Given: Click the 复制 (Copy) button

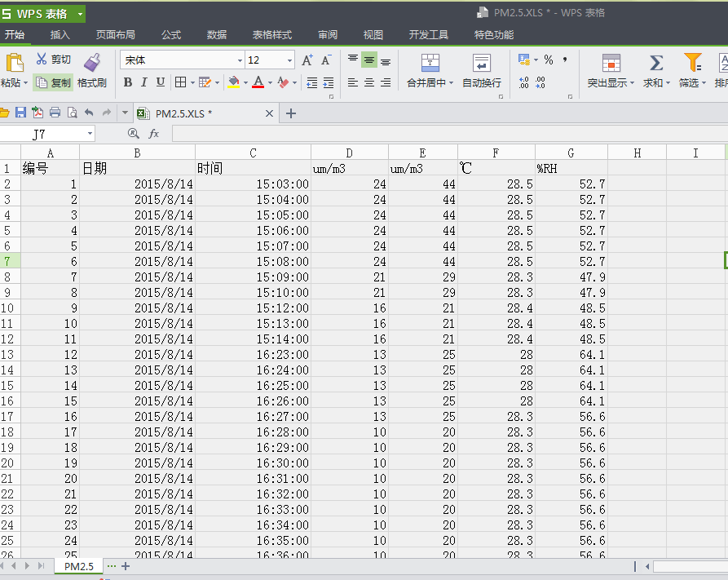Looking at the screenshot, I should pyautogui.click(x=54, y=82).
